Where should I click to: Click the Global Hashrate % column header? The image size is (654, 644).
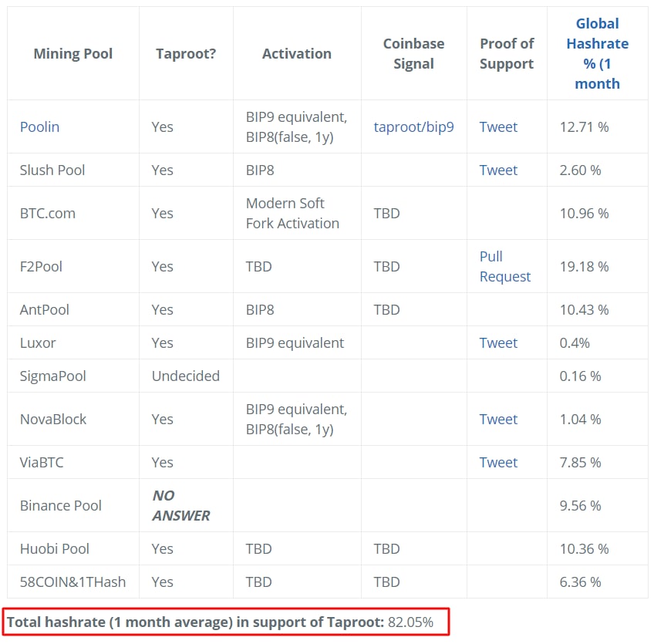point(597,53)
